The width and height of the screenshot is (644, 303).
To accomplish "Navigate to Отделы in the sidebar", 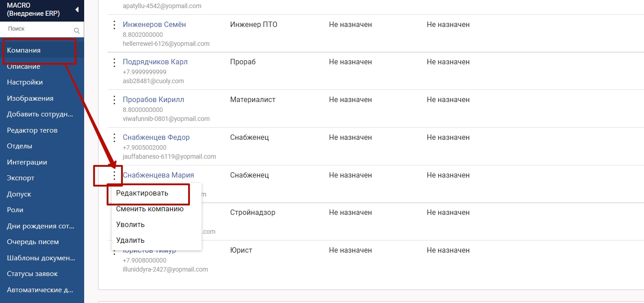I will tap(19, 146).
